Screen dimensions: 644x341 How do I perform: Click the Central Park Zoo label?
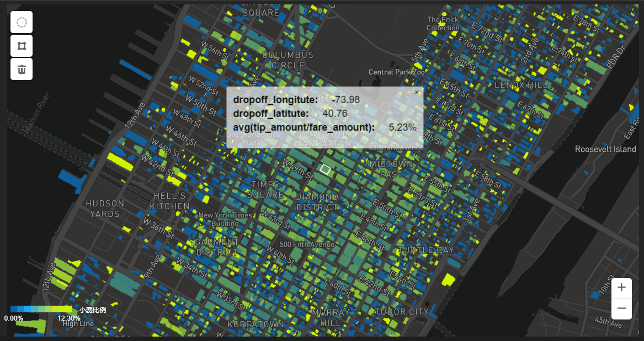pos(397,72)
